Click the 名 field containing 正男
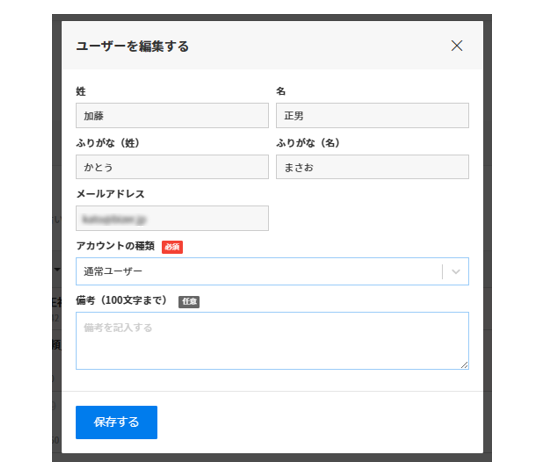The height and width of the screenshot is (473, 546). coord(372,115)
